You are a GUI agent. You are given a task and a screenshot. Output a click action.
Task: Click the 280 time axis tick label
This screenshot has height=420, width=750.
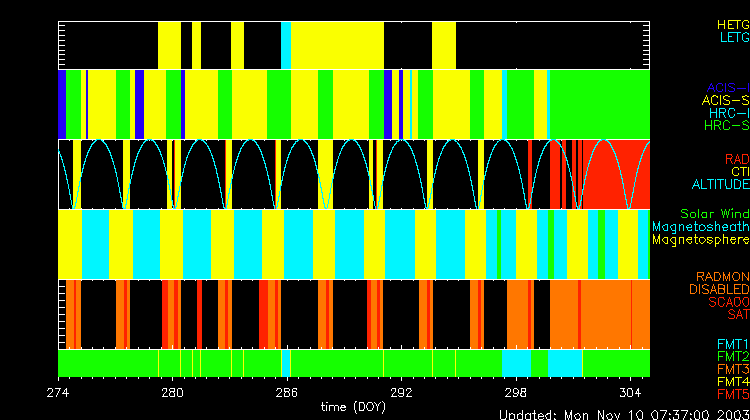pos(172,393)
